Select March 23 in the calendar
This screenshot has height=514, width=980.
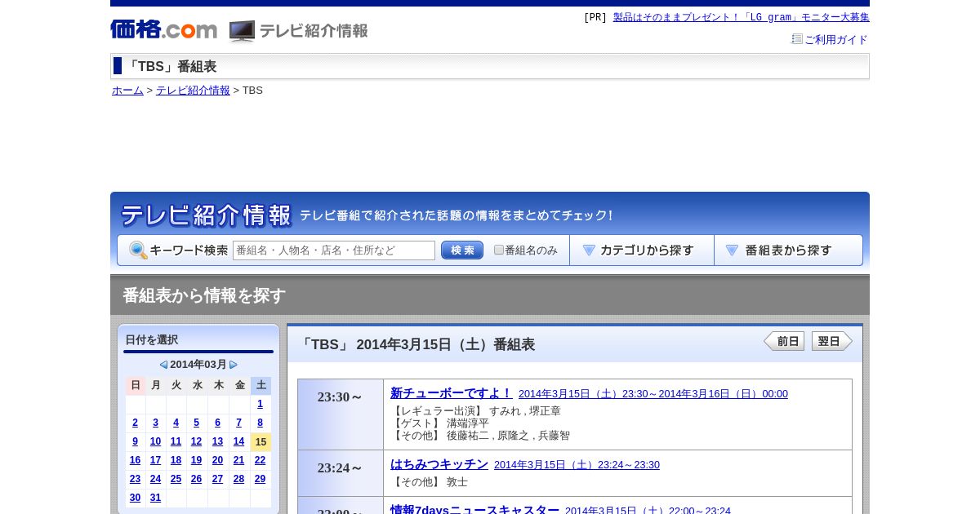[135, 479]
